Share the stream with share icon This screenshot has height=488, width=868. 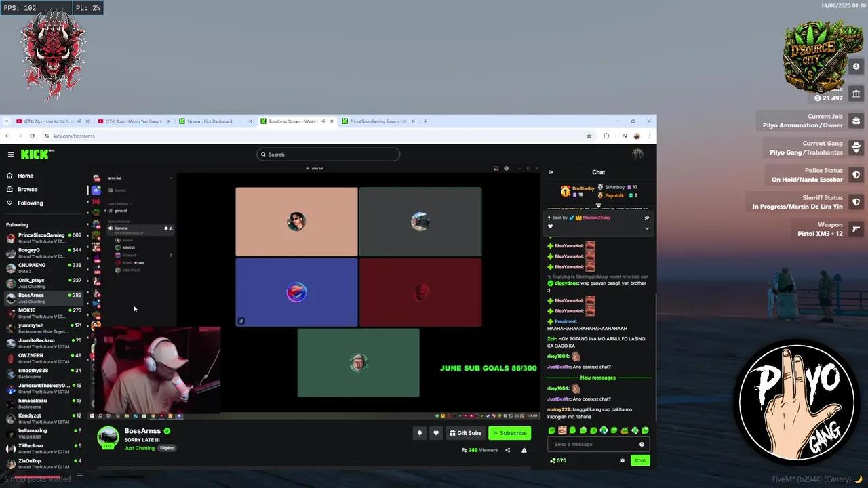point(507,450)
